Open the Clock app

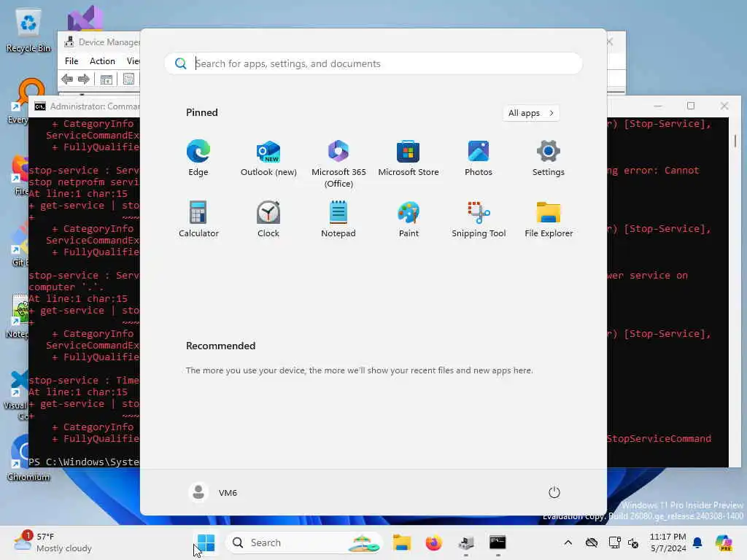268,219
